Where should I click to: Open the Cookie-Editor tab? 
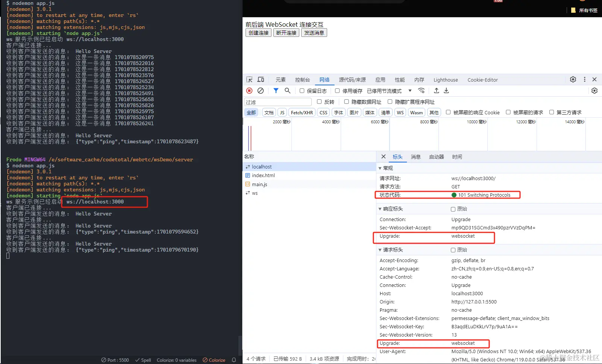[482, 80]
